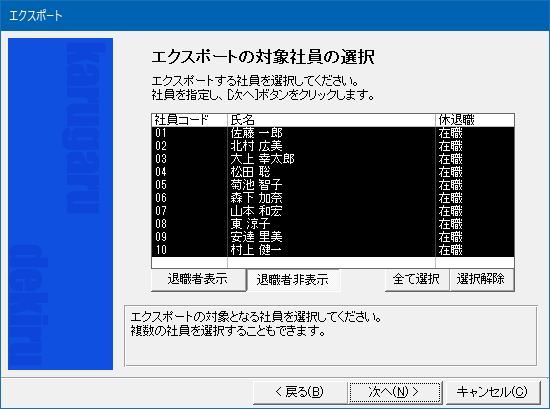Screen dimensions: 550x409
Task: Select employee 05 菊池 智子 row
Action: click(333, 185)
